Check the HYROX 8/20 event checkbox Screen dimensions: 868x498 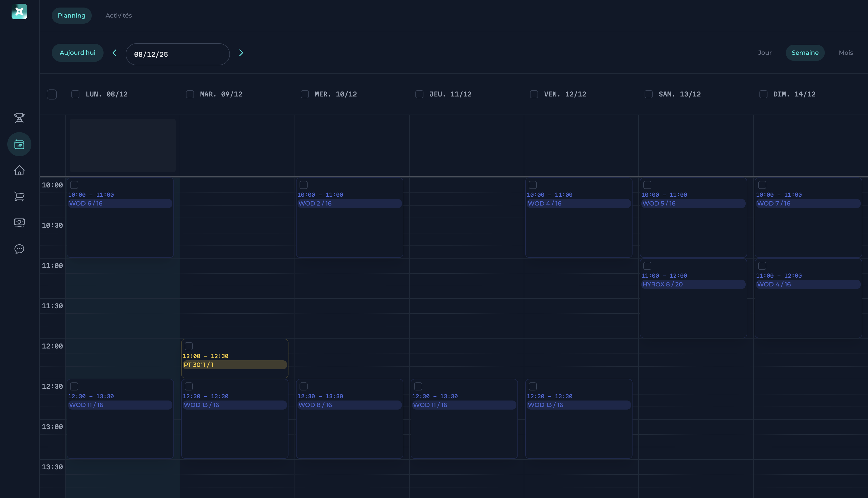647,265
